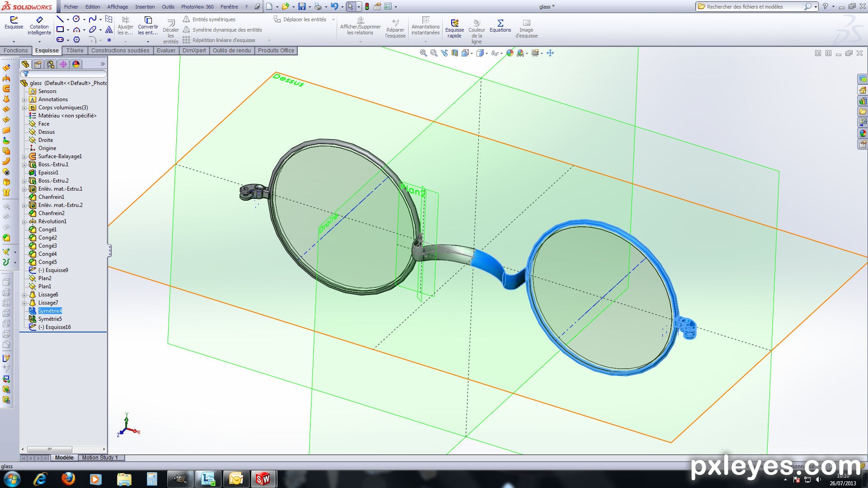Click Ajuster les entités trim tool
This screenshot has width=868, height=488.
(x=125, y=26)
